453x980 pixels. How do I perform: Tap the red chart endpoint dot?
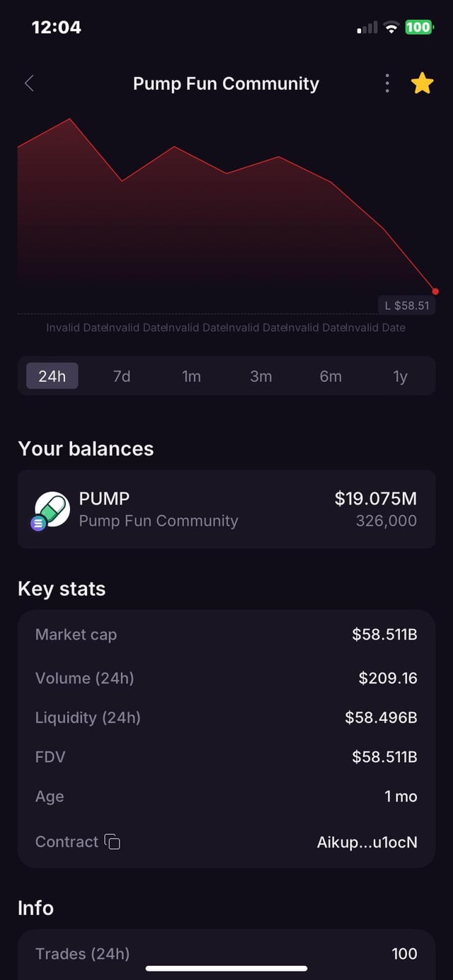(435, 292)
